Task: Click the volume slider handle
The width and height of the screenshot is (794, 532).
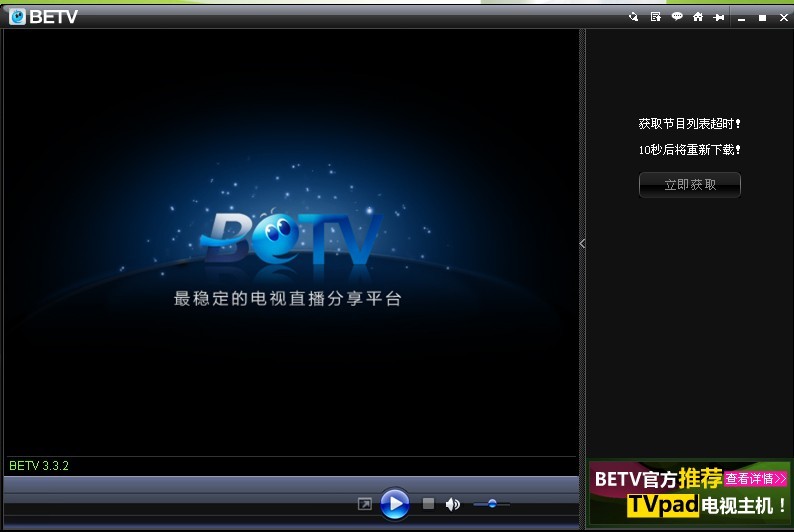Action: coord(491,504)
